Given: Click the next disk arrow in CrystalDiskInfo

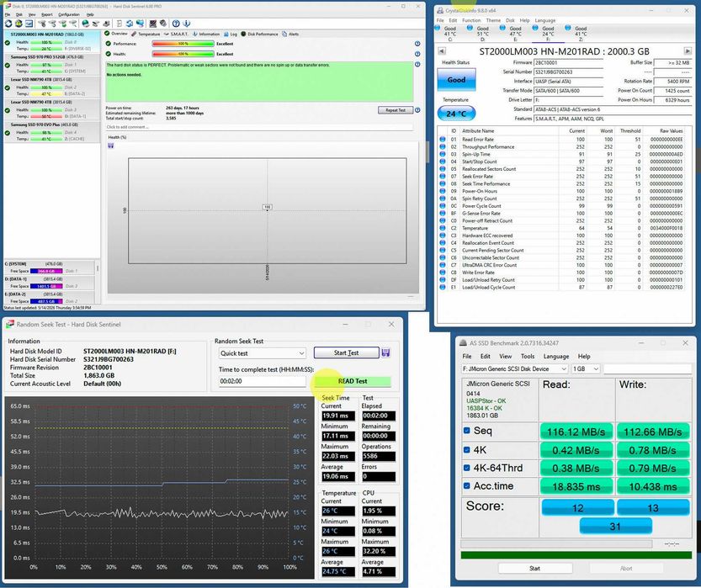Looking at the screenshot, I should pyautogui.click(x=688, y=51).
